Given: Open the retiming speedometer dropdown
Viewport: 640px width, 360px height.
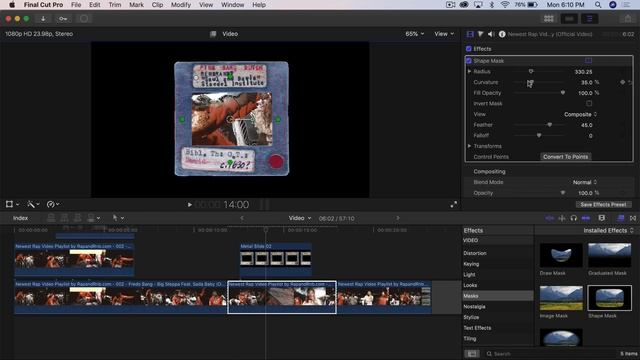Looking at the screenshot, I should click(x=53, y=204).
